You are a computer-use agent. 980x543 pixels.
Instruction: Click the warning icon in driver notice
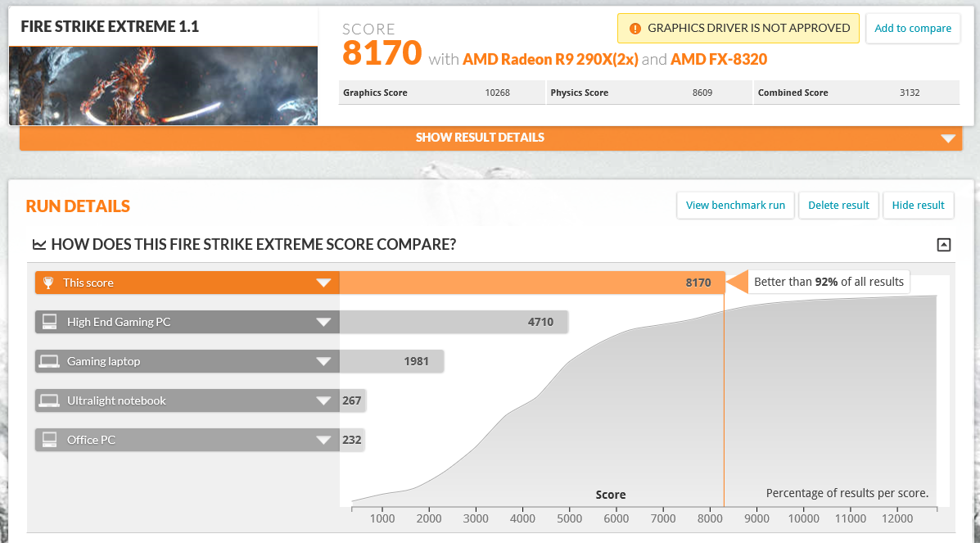tap(635, 28)
